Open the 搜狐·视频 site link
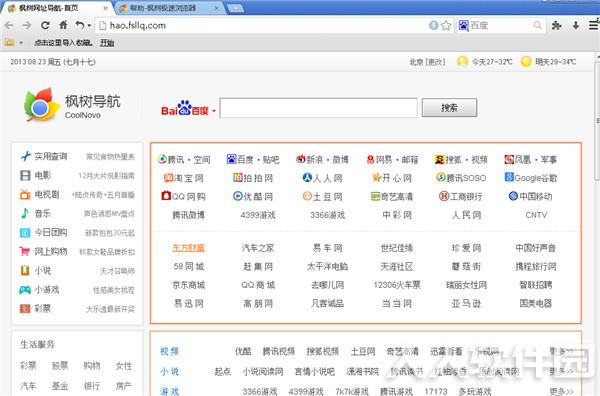Viewport: 600px width, 396px height. (x=461, y=159)
